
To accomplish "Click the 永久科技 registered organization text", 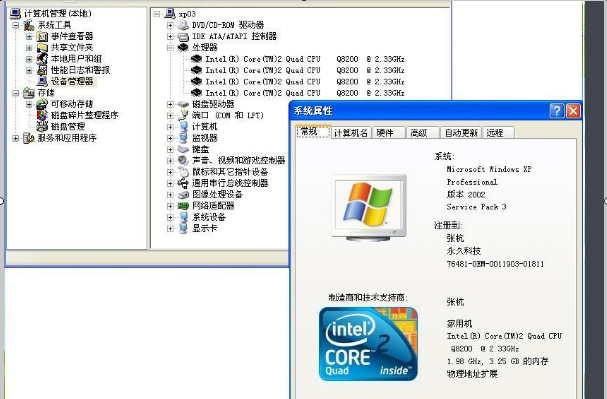I will [464, 251].
